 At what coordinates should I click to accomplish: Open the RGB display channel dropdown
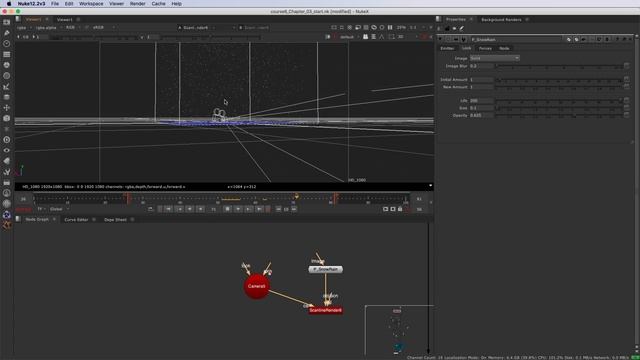click(x=73, y=27)
